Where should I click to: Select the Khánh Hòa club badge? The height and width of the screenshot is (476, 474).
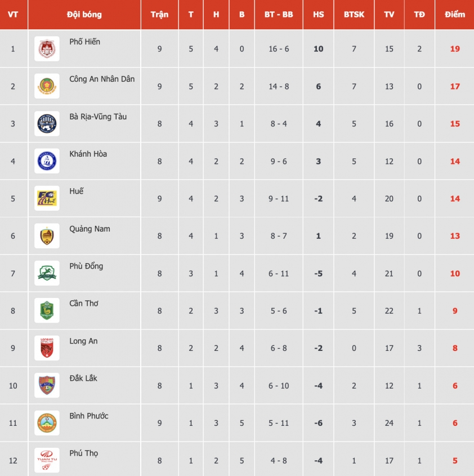47,161
